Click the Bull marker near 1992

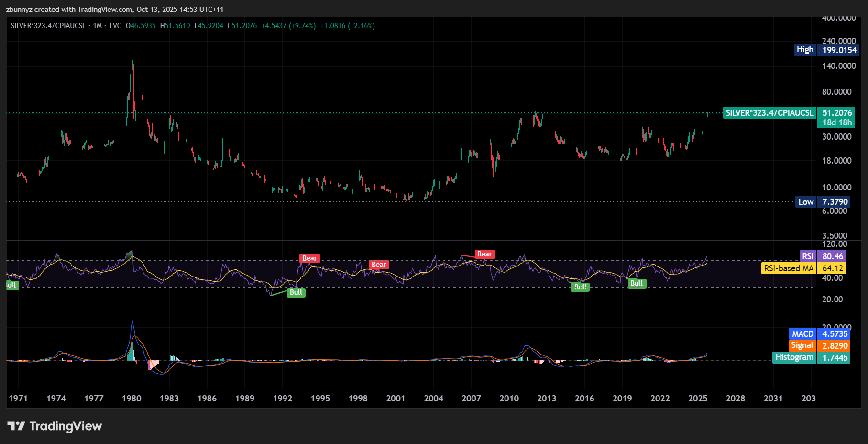(x=296, y=292)
